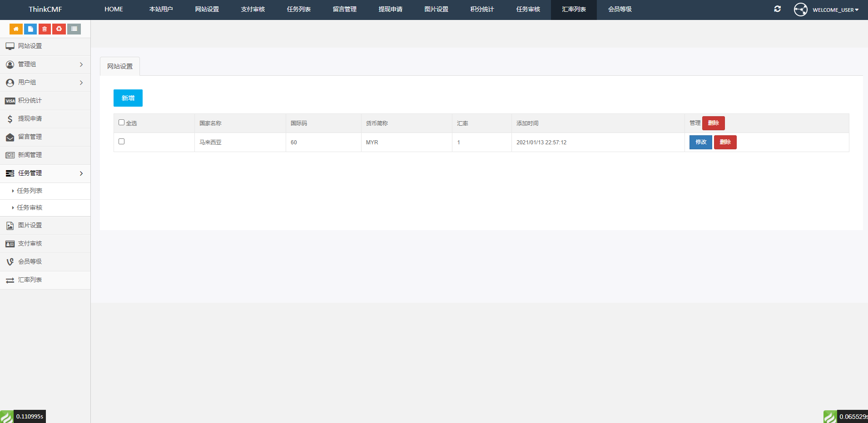Click the 删除 button in table header

[x=713, y=123]
